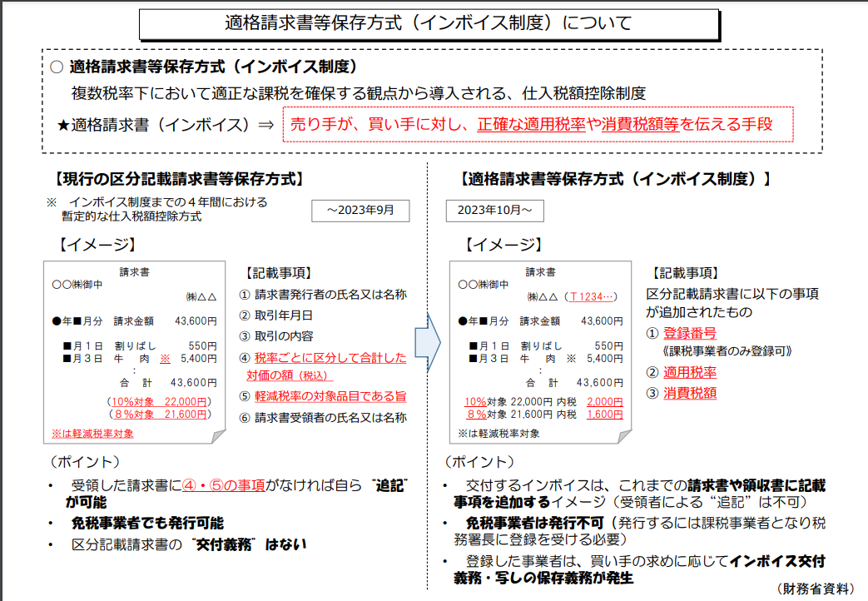The image size is (868, 601).
Task: Click the sample invoice image showing T1234 number
Action: [x=540, y=352]
